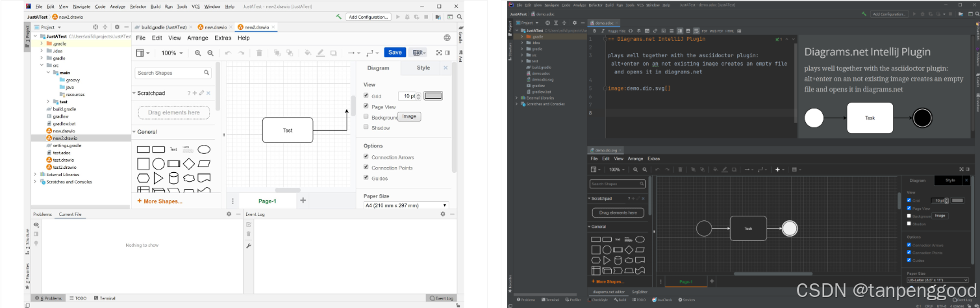Toggle Connection Arrows checkbox in light window

click(366, 157)
